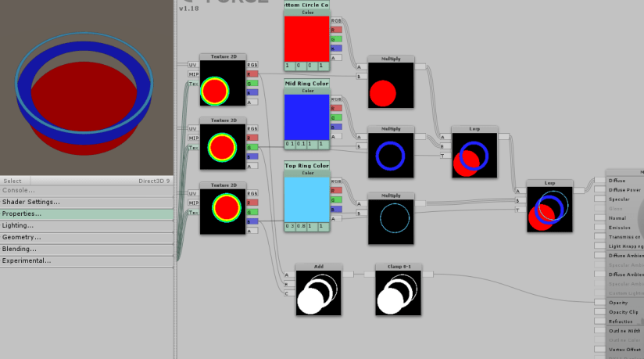
Task: Click the Select button under the preview
Action: pos(13,181)
